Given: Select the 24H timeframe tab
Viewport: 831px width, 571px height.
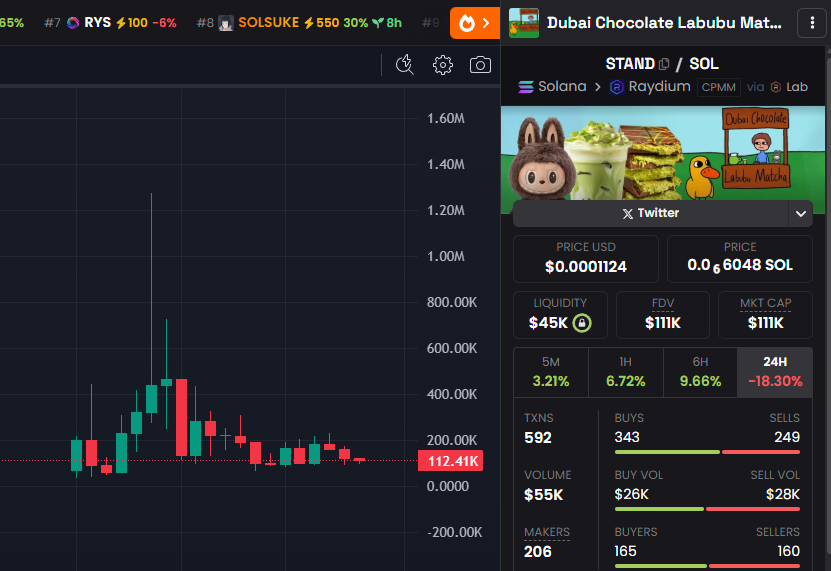Looking at the screenshot, I should coord(775,372).
